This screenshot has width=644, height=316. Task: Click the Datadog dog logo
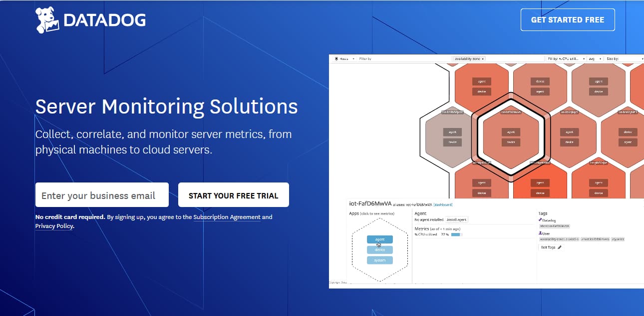[x=47, y=20]
